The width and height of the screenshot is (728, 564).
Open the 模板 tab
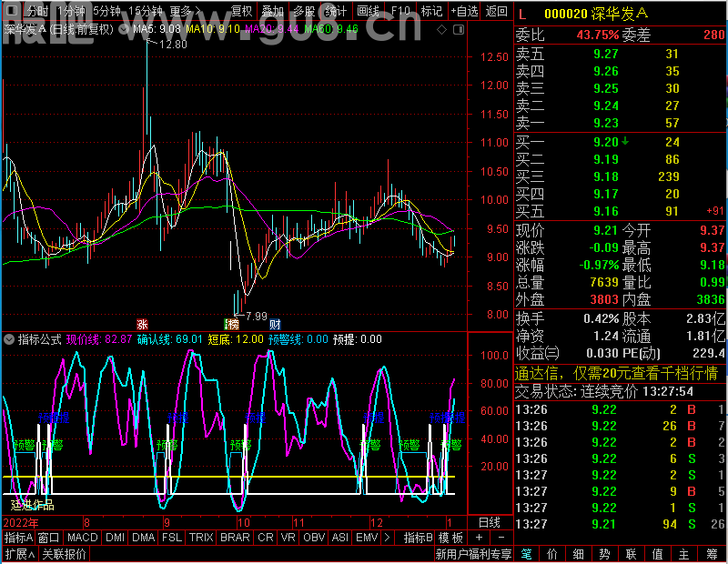tap(450, 538)
